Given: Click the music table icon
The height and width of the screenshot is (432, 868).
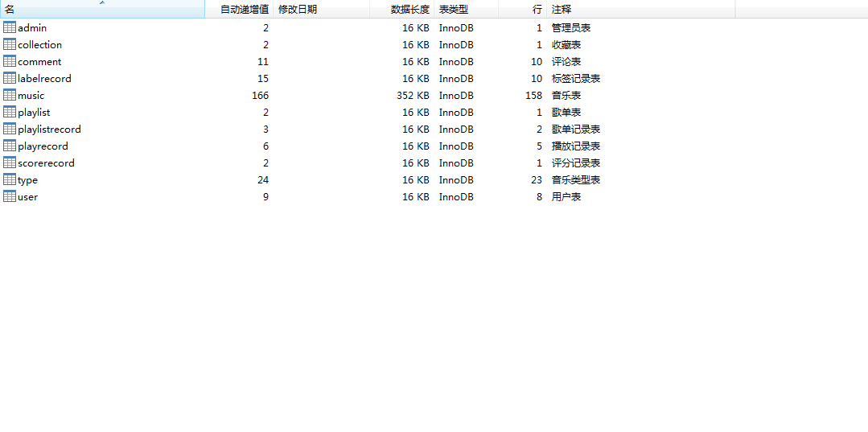Looking at the screenshot, I should click(x=10, y=95).
